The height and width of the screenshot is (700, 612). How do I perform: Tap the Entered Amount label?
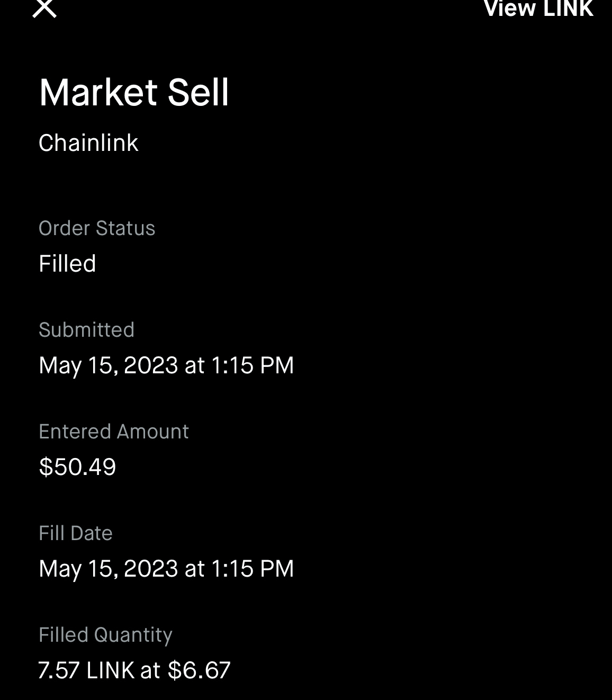tap(114, 432)
